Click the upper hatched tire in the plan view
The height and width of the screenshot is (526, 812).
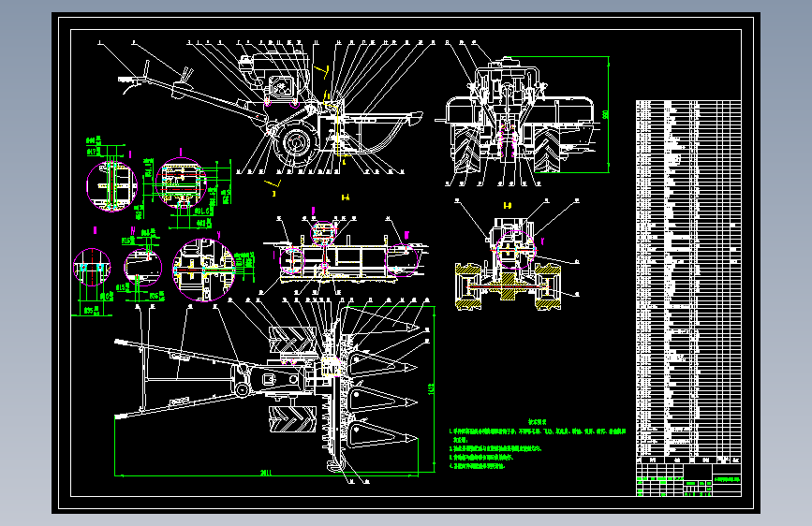(x=292, y=339)
